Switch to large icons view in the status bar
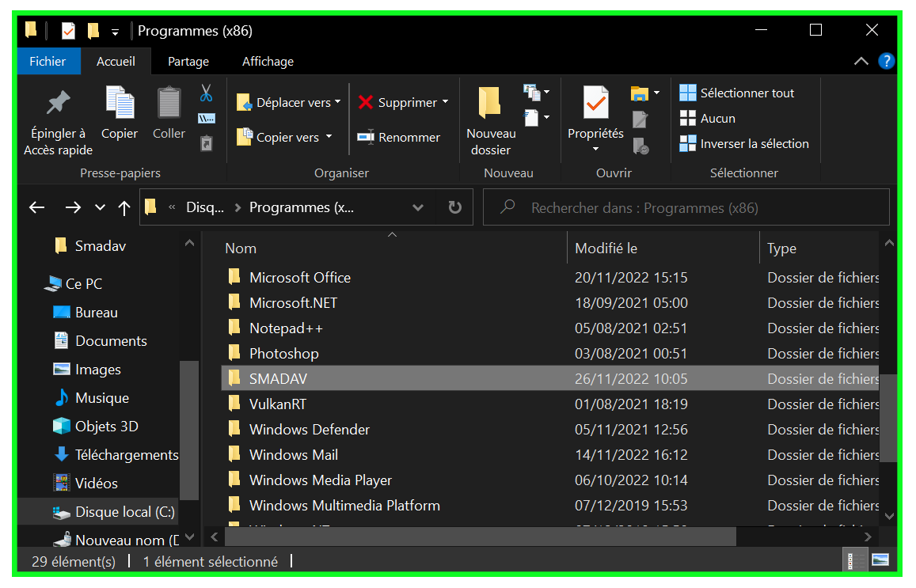The image size is (916, 588). tap(880, 560)
